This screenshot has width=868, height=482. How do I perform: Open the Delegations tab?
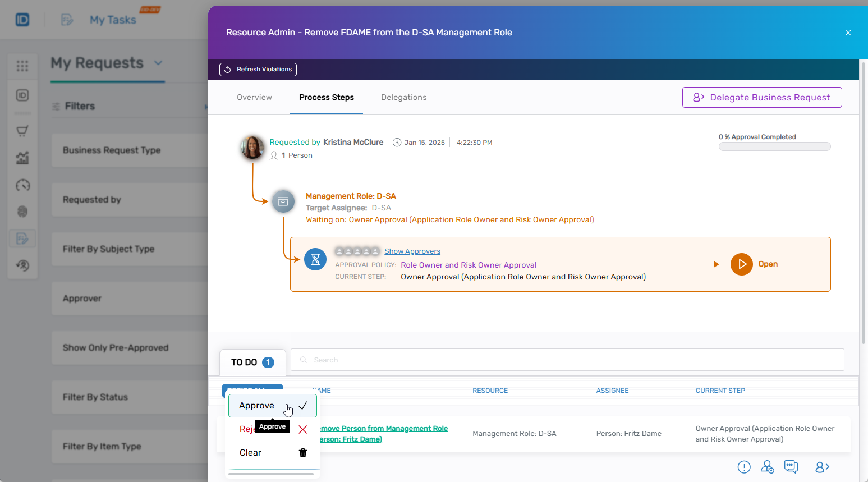403,98
